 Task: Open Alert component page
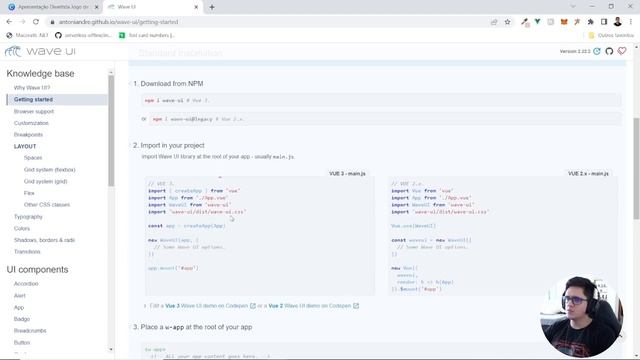20,296
